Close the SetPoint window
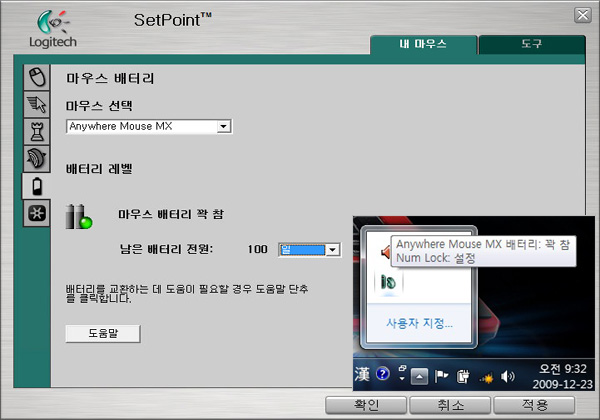 point(582,15)
